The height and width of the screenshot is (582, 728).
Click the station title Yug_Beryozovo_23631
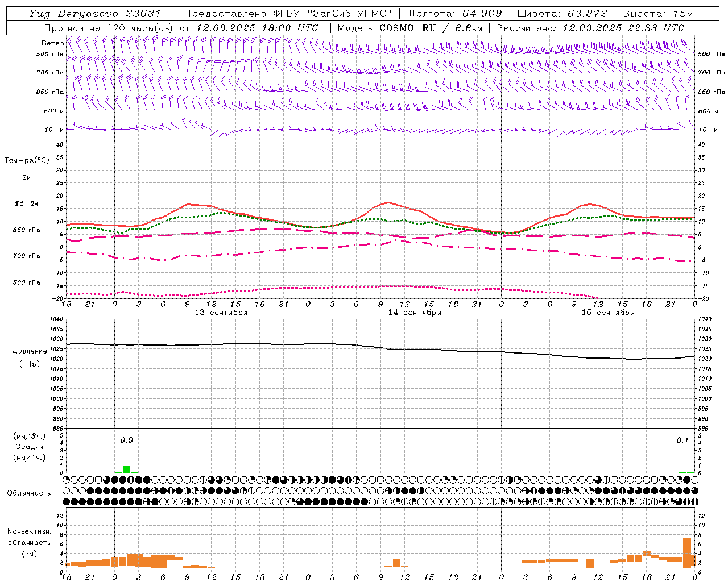tap(95, 14)
